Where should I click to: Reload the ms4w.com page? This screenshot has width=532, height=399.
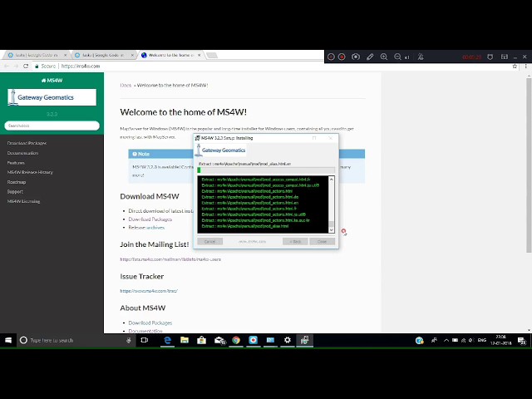(x=26, y=66)
